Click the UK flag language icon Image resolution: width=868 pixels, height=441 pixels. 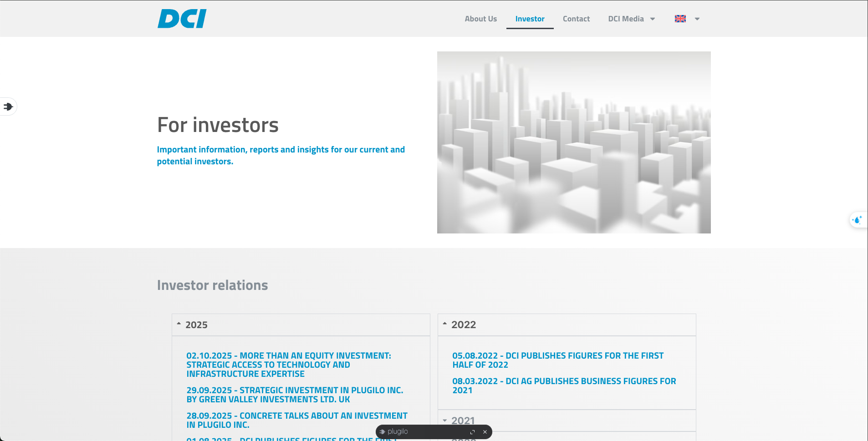(x=680, y=19)
